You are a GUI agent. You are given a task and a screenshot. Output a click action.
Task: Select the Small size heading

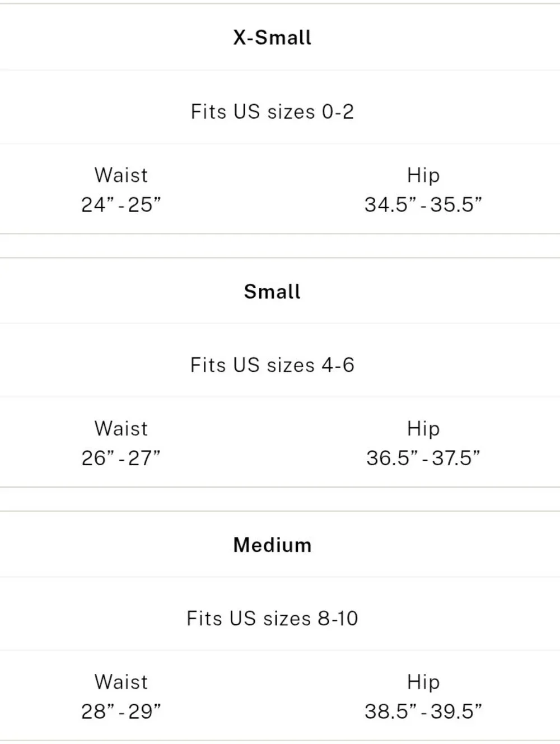coord(272,291)
